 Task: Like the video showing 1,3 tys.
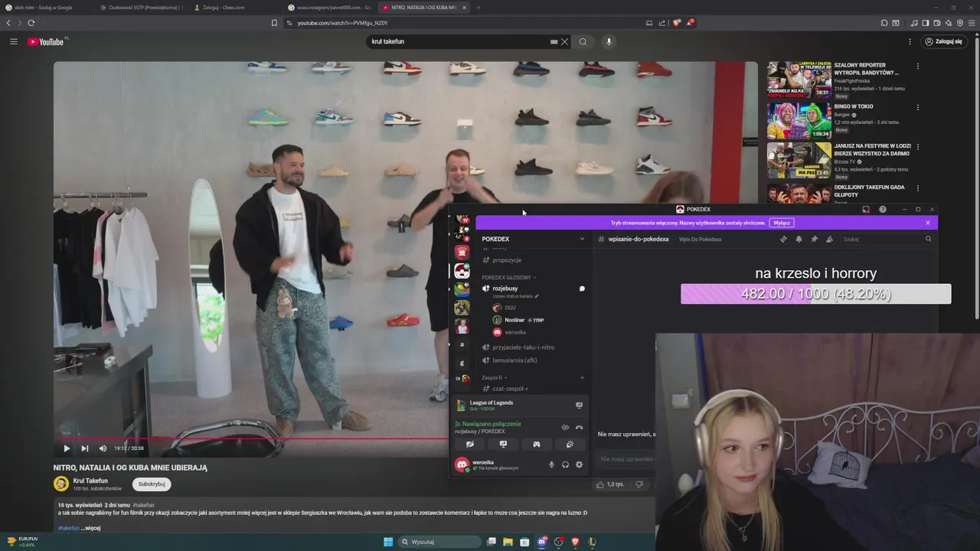click(x=610, y=484)
